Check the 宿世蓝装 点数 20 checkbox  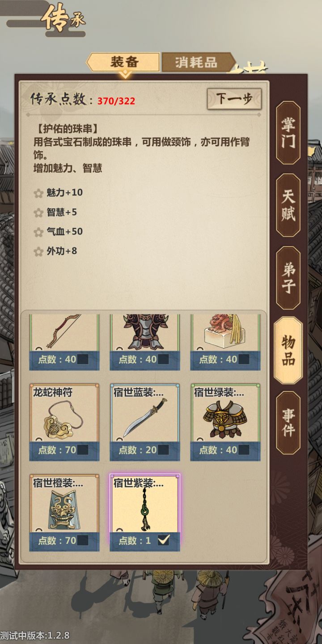[163, 450]
